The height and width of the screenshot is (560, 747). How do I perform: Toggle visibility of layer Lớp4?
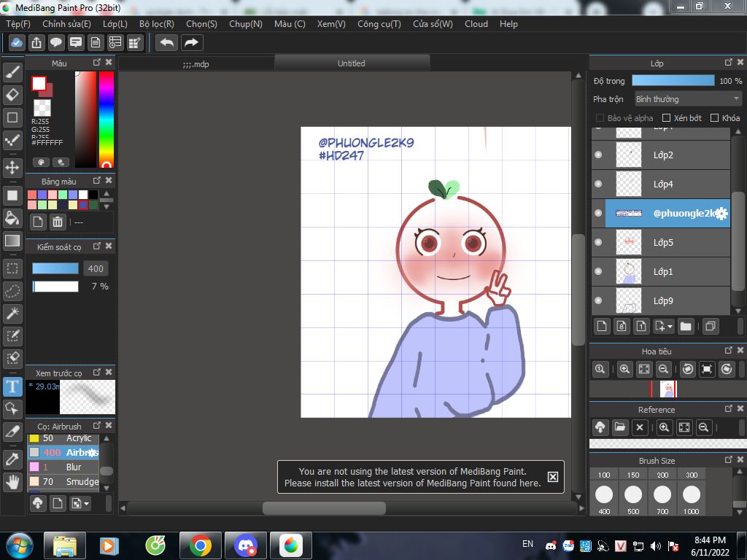(598, 184)
